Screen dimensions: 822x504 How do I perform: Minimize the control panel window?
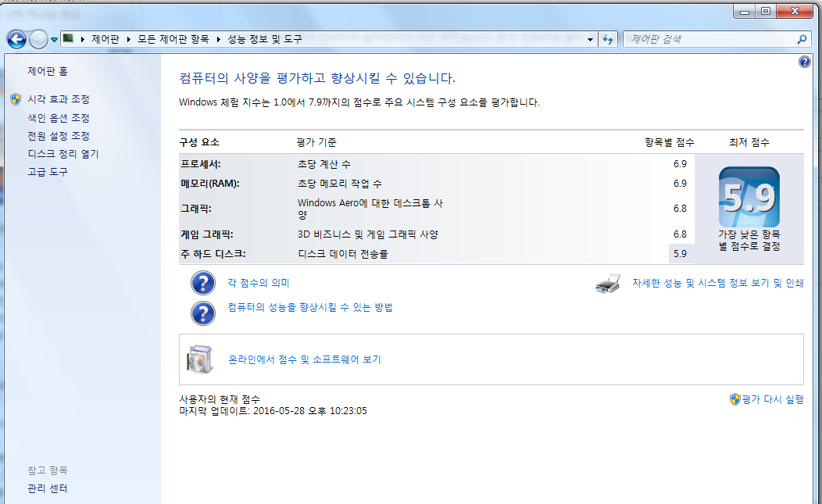[x=745, y=11]
